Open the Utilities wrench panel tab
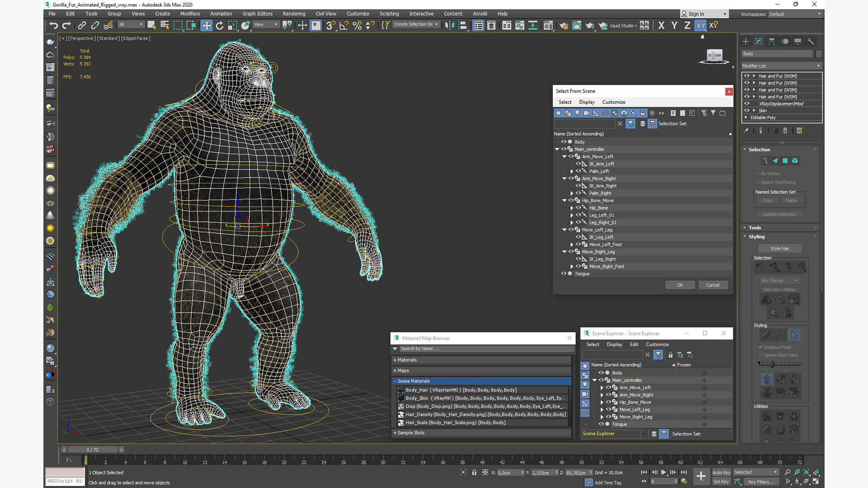This screenshot has width=868, height=488. point(811,42)
